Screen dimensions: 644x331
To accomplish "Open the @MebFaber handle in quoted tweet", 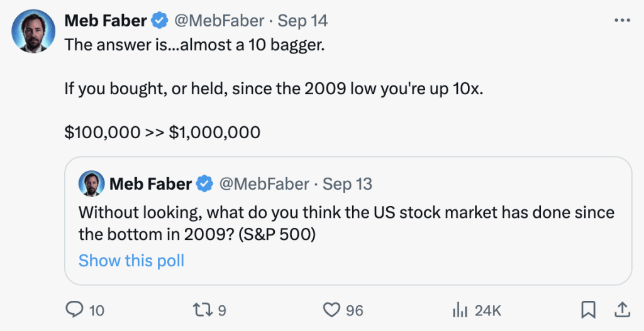I will [264, 184].
